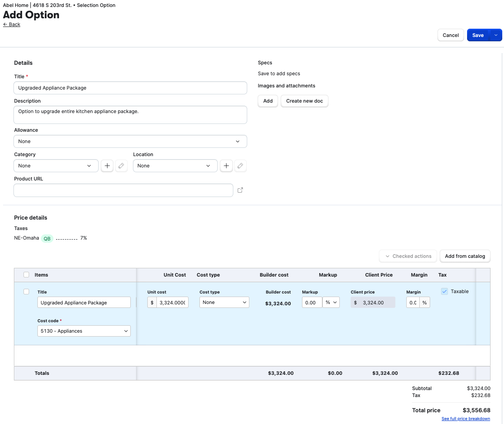Change Cost code 5130 - Appliances dropdown
The height and width of the screenshot is (424, 504).
[x=84, y=331]
